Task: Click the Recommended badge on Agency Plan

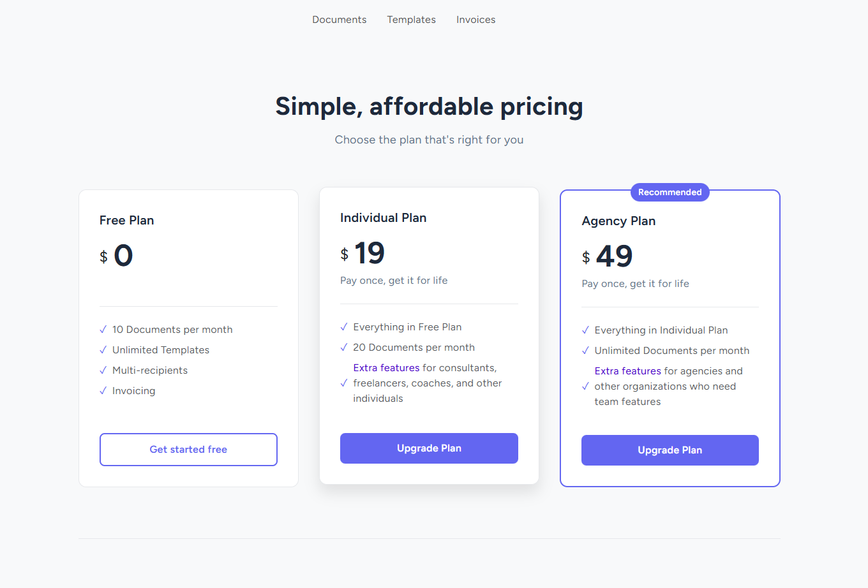Action: pos(670,192)
